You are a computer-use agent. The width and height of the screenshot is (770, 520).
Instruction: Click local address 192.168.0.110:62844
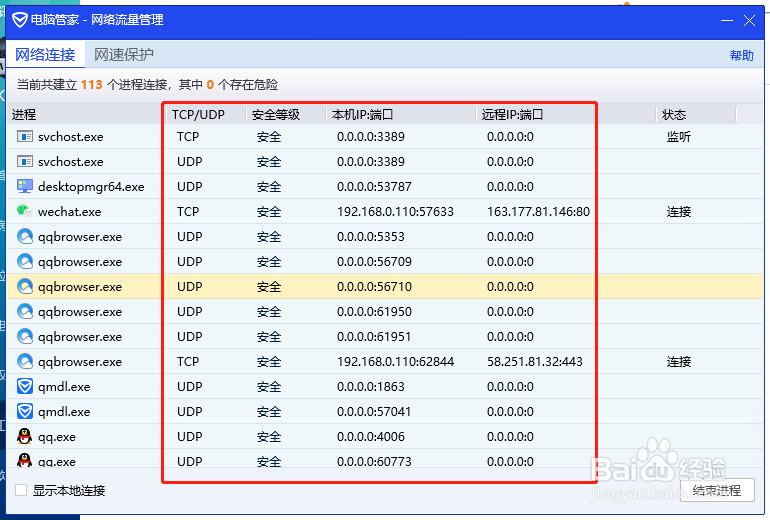tap(395, 362)
